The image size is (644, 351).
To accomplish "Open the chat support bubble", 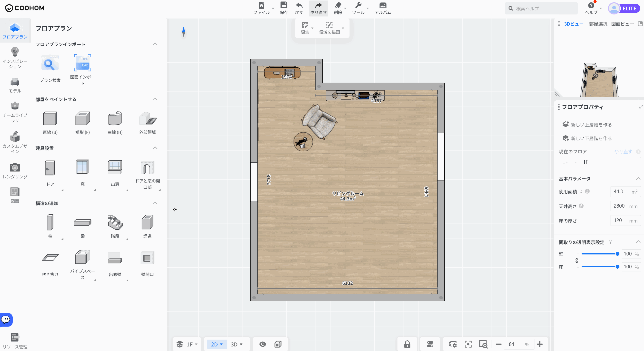I will coord(6,320).
